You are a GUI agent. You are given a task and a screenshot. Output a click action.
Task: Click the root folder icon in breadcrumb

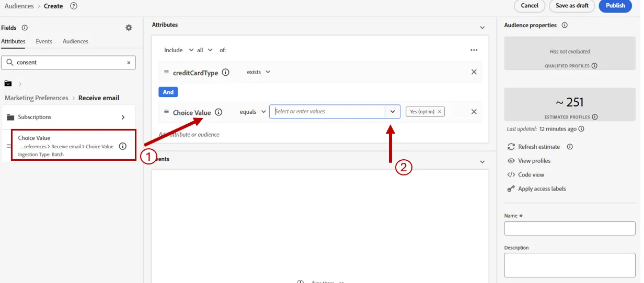(x=8, y=84)
